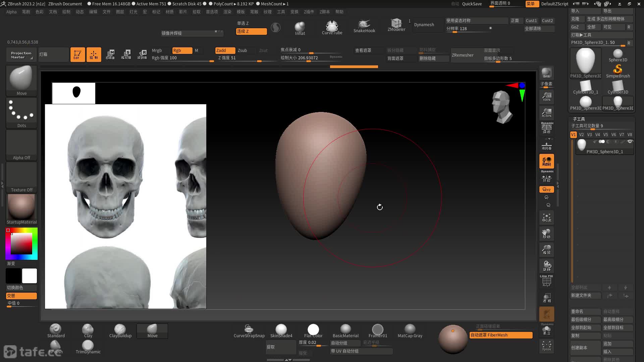This screenshot has width=644, height=362.
Task: Click the Move canvas hand icon
Action: pyautogui.click(x=546, y=234)
